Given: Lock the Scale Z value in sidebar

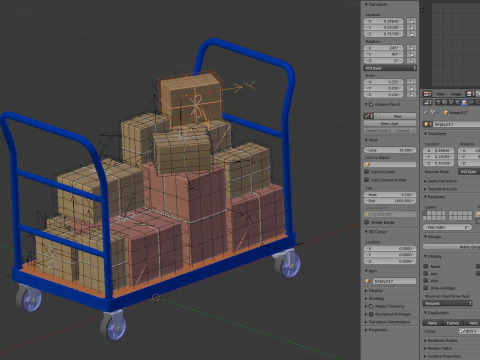Looking at the screenshot, I should point(411,95).
